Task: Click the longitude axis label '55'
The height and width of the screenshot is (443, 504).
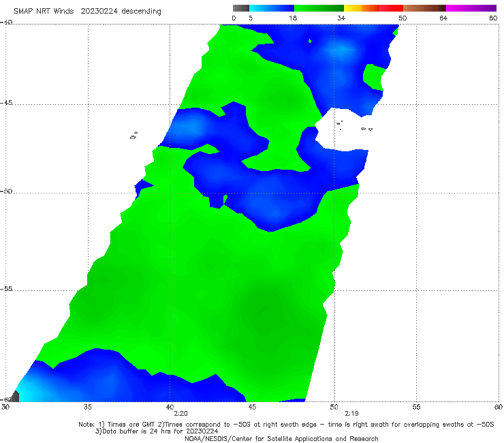Action: click(x=416, y=407)
